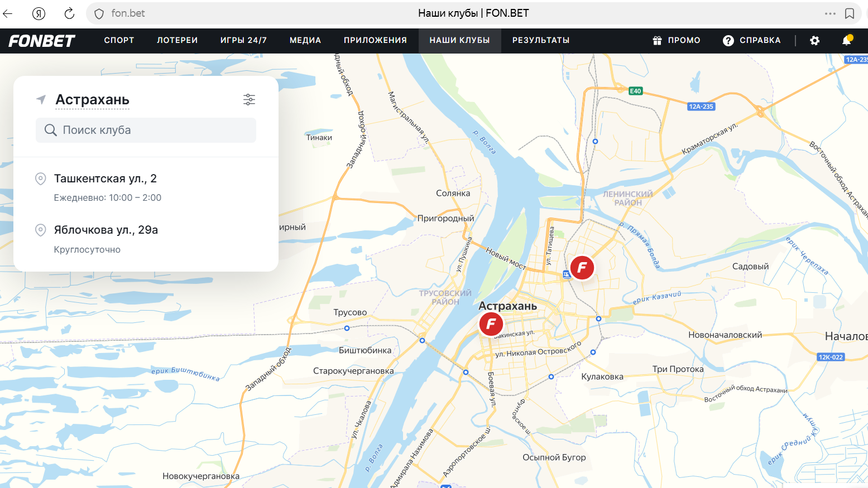
Task: Open the ЛОТЕРЕИ section
Action: (178, 40)
